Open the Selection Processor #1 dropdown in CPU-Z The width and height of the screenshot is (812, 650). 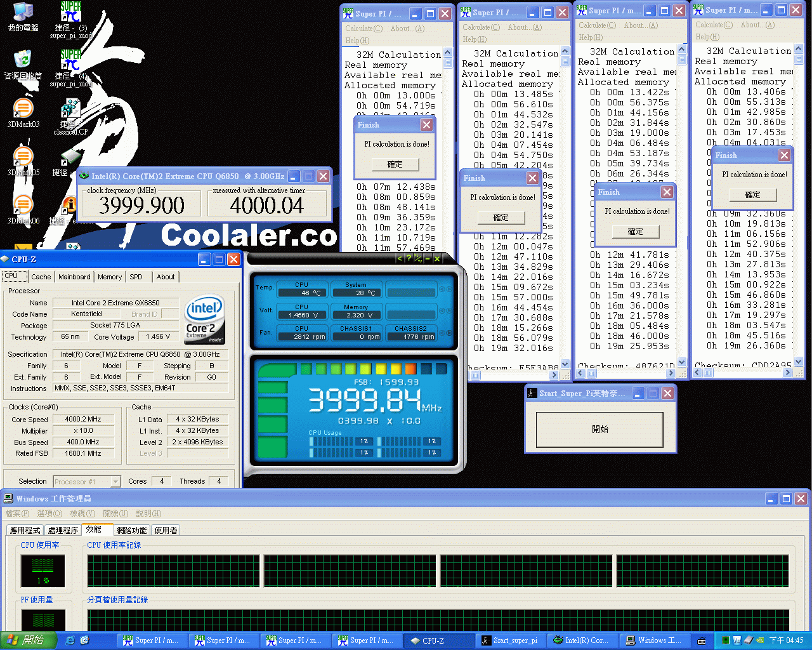pos(115,482)
